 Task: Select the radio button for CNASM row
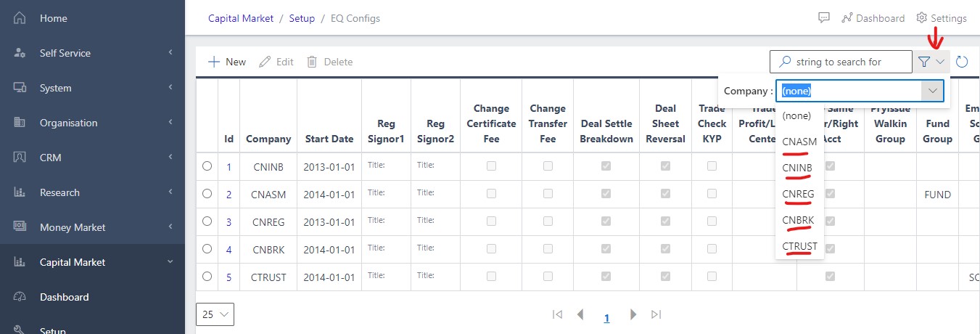tap(207, 194)
